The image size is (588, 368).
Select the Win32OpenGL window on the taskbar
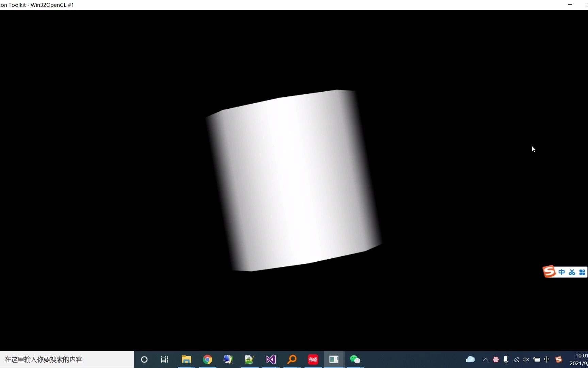[334, 359]
